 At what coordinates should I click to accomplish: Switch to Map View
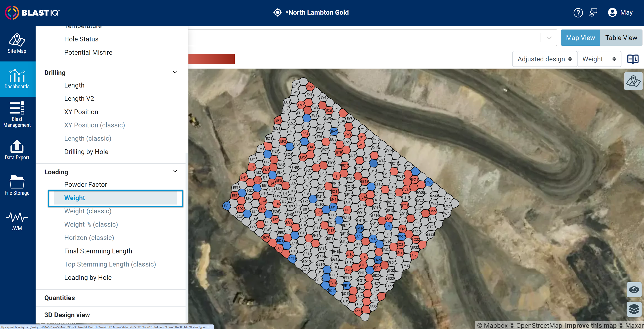[580, 38]
